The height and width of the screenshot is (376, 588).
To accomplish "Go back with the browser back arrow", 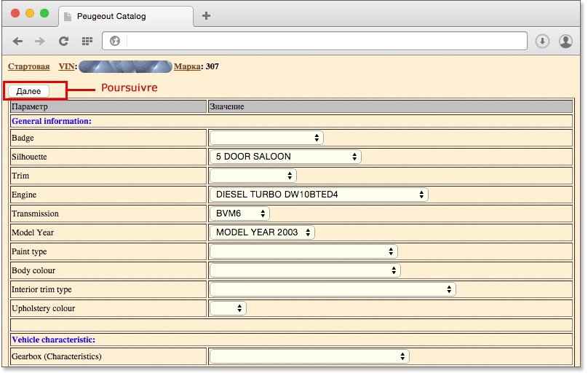I will point(17,41).
